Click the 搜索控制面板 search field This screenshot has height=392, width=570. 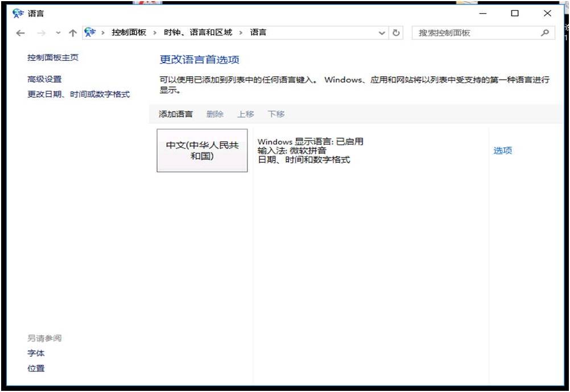[x=475, y=33]
